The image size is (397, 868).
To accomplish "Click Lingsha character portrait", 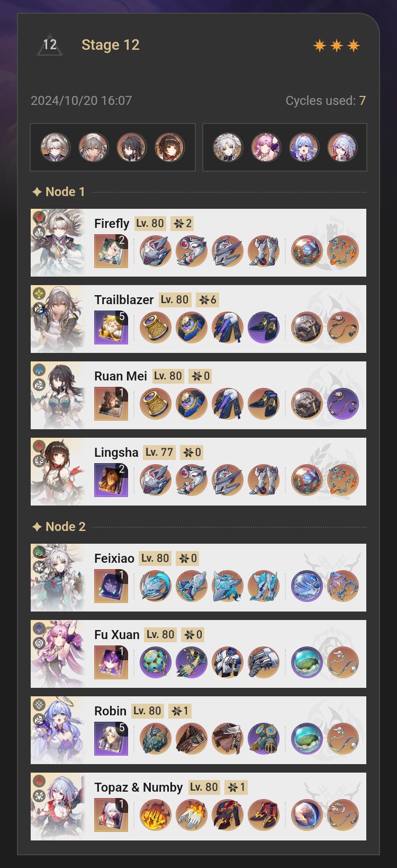I will tap(58, 472).
